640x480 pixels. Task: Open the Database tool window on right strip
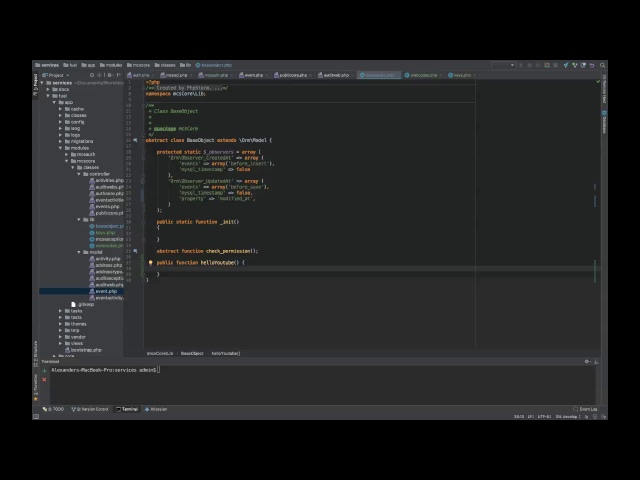(x=604, y=122)
